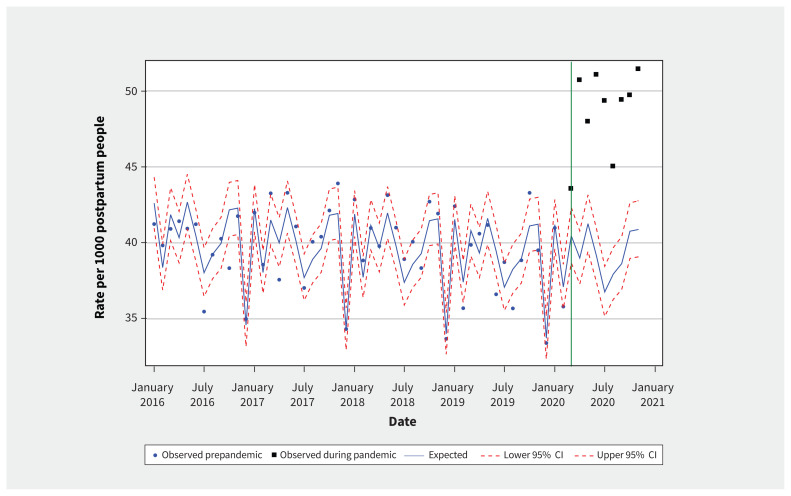The width and height of the screenshot is (791, 496).
Task: Click the 'July 2020' axis label
Action: 602,395
